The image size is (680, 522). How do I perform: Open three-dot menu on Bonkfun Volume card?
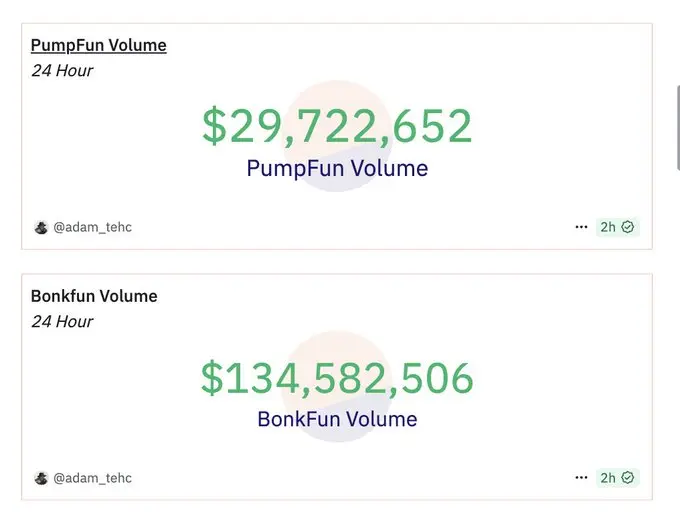(x=581, y=477)
